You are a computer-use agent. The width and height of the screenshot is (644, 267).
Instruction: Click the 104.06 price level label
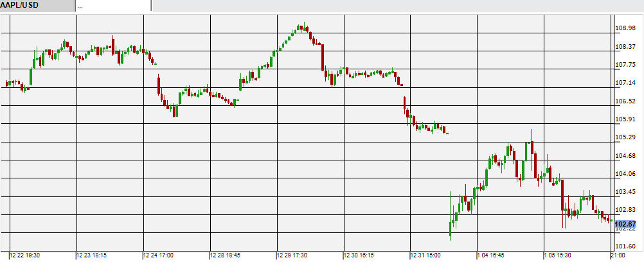626,174
